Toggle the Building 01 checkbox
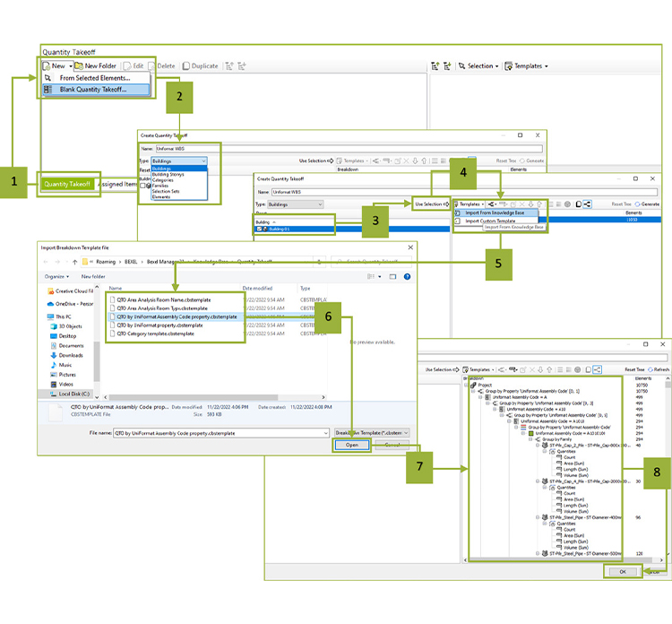This screenshot has width=672, height=624. [x=261, y=229]
